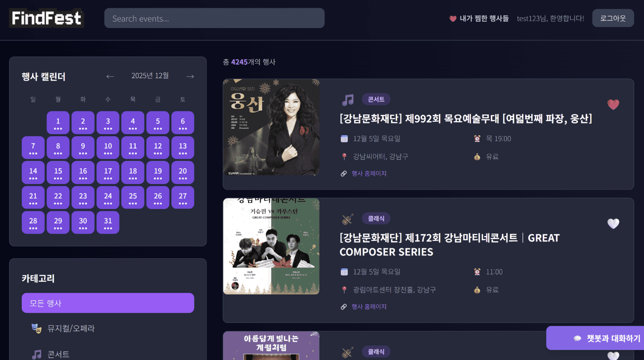The height and width of the screenshot is (360, 644).
Task: Open 행사 홈페이지 link for 강남마티네콘서트
Action: [x=369, y=307]
